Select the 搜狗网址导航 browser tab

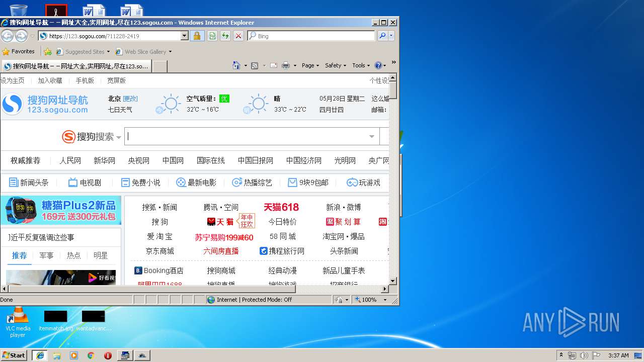75,66
